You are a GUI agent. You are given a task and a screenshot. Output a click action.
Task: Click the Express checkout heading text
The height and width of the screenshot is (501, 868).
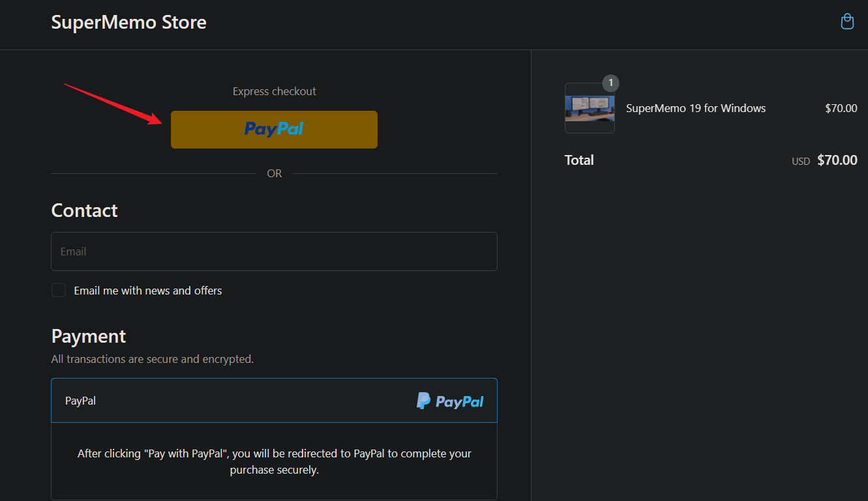point(274,92)
